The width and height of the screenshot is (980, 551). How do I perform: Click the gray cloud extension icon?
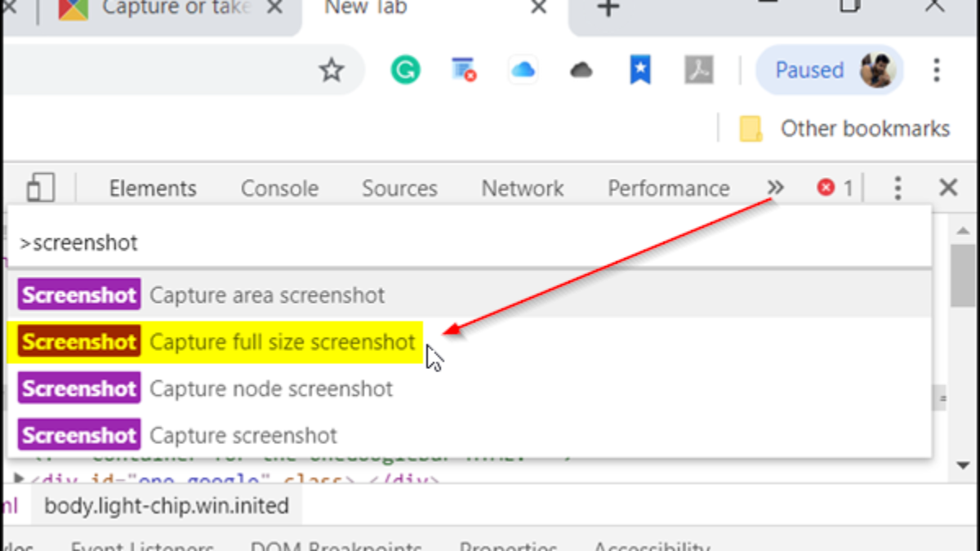tap(581, 71)
